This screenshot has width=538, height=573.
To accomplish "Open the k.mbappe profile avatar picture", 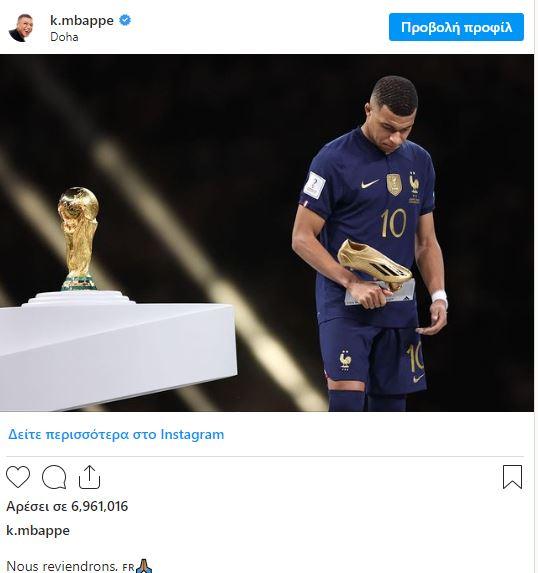I will click(22, 28).
